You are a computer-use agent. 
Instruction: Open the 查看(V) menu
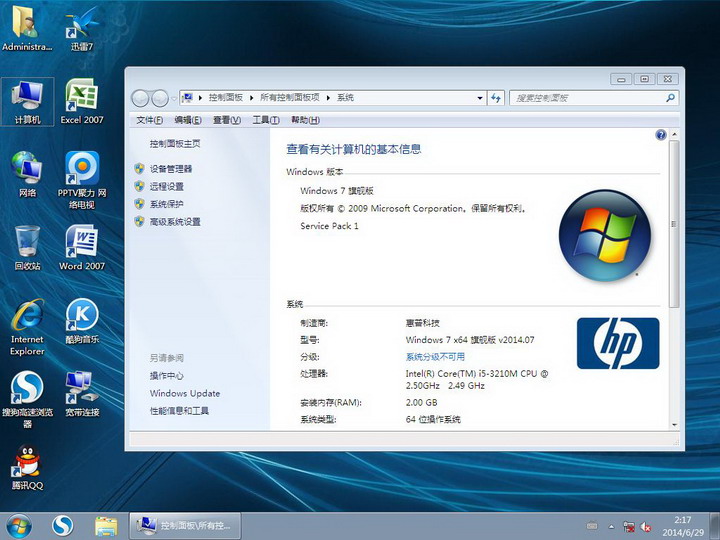point(227,120)
